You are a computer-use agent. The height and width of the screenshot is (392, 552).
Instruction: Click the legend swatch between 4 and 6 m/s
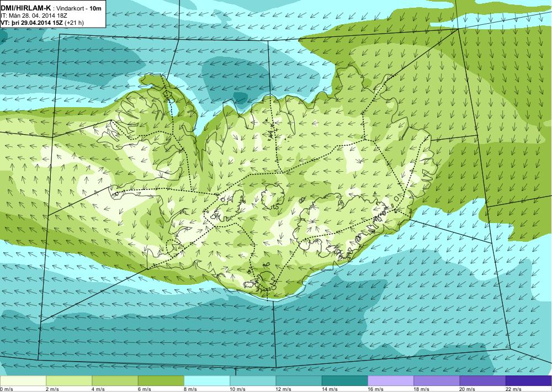click(x=115, y=381)
